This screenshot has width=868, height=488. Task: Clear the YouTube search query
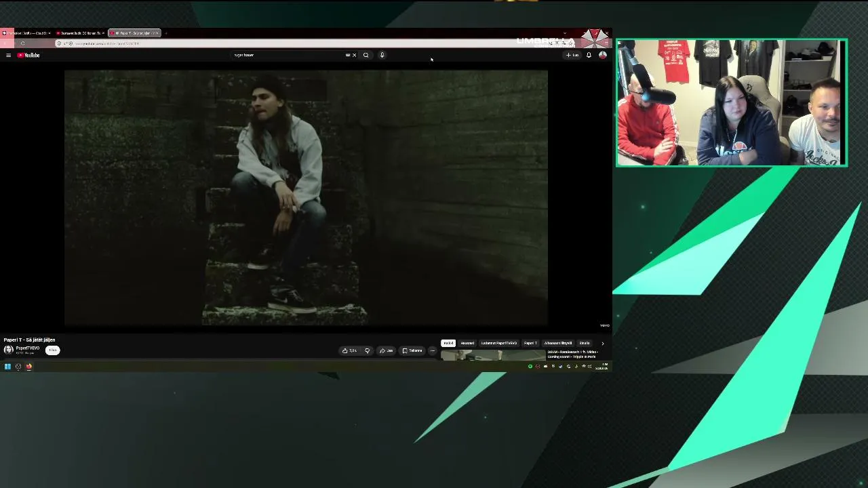(x=354, y=55)
